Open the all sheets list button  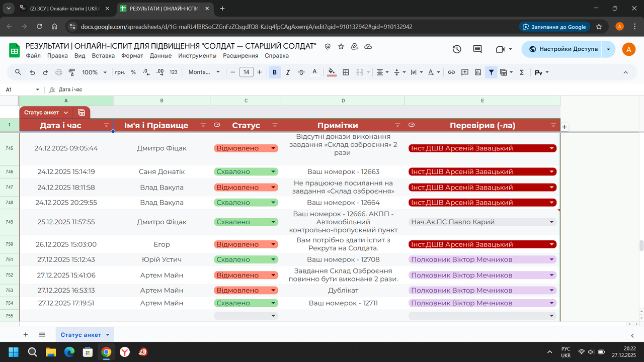click(42, 335)
